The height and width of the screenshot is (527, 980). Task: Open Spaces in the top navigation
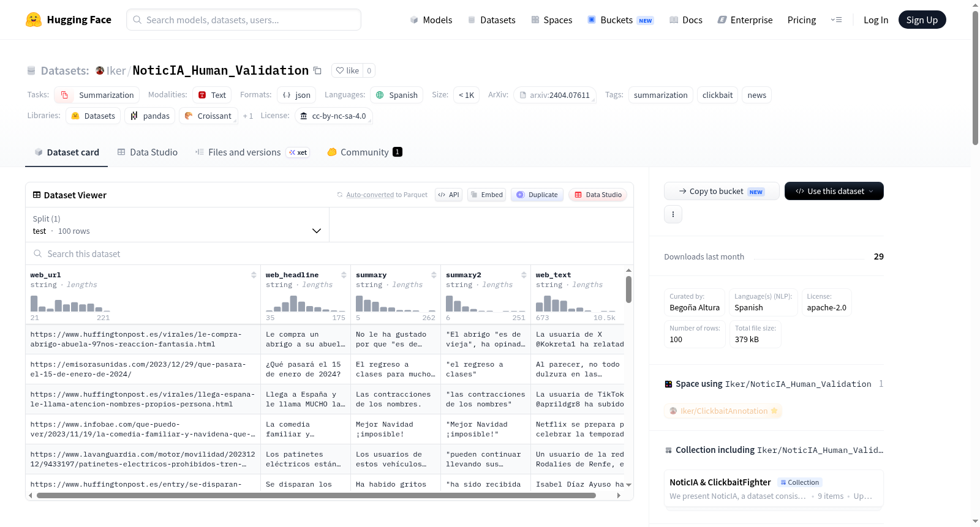coord(551,20)
